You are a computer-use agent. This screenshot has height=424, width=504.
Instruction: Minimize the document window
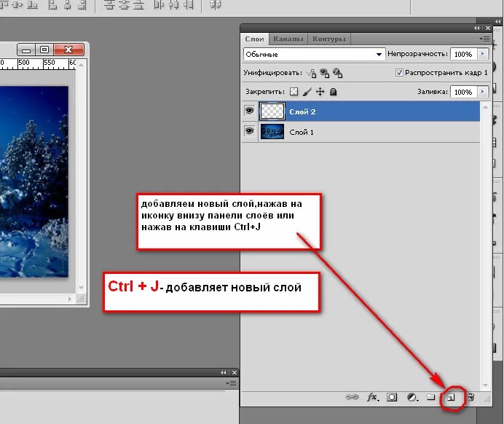26,50
